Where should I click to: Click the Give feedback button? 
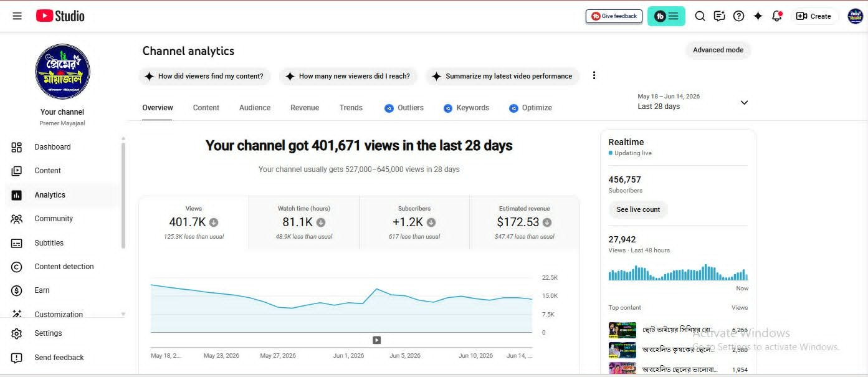[x=614, y=16]
